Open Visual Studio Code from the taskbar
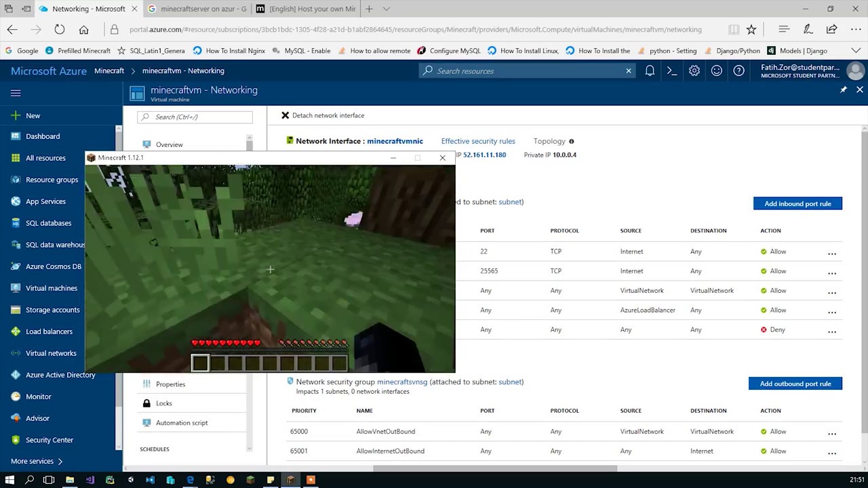Viewport: 868px width, 488px height. coord(150,480)
